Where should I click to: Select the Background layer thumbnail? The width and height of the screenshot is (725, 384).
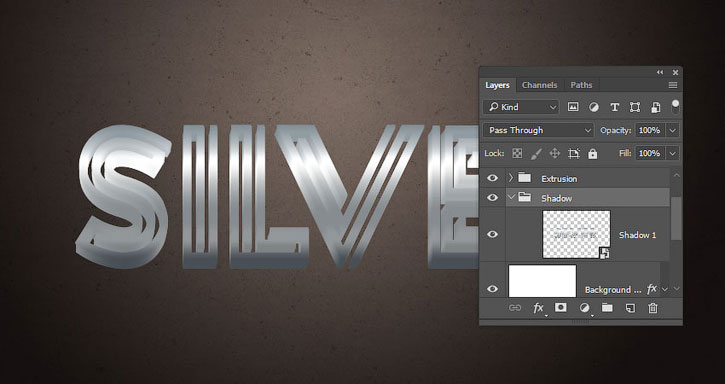point(542,281)
